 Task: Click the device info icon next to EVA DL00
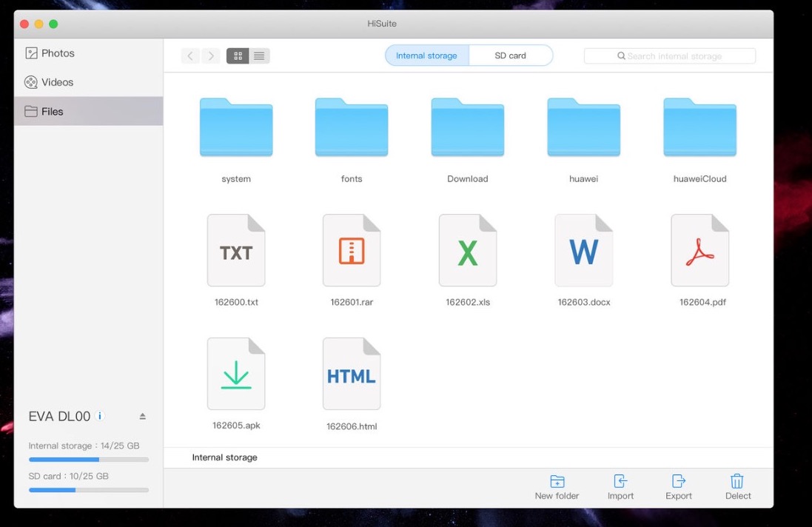[x=100, y=416]
